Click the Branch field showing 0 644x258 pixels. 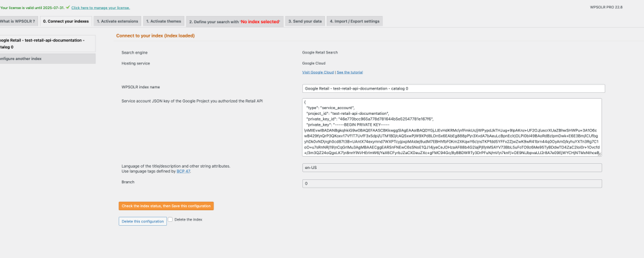(452, 184)
